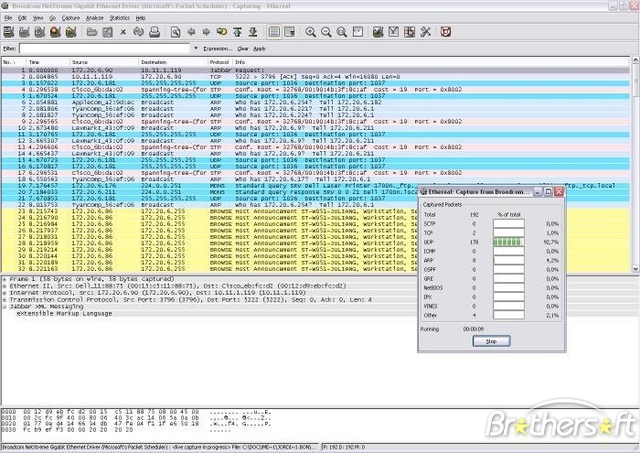The width and height of the screenshot is (640, 453).
Task: Sort by the Source column header
Action: (104, 62)
